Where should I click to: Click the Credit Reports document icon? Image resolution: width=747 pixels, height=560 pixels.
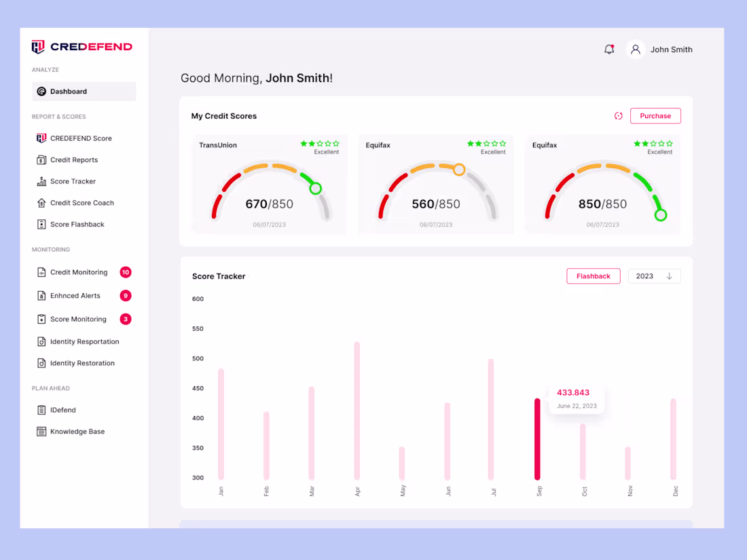(x=41, y=160)
